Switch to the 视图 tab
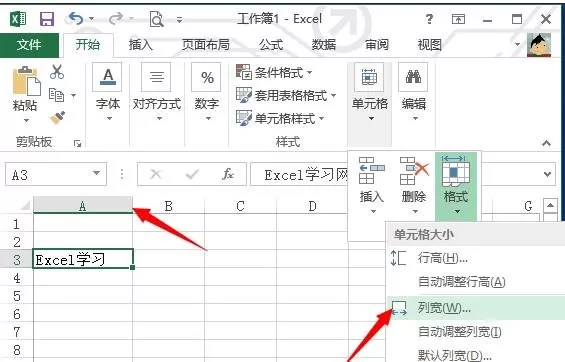Viewport: 565px width, 362px height. (x=430, y=45)
